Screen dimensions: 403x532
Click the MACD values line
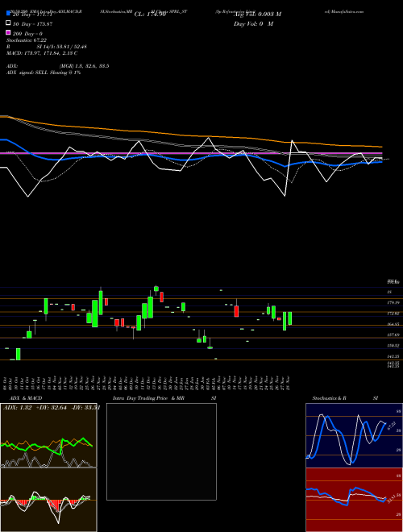tap(42, 53)
